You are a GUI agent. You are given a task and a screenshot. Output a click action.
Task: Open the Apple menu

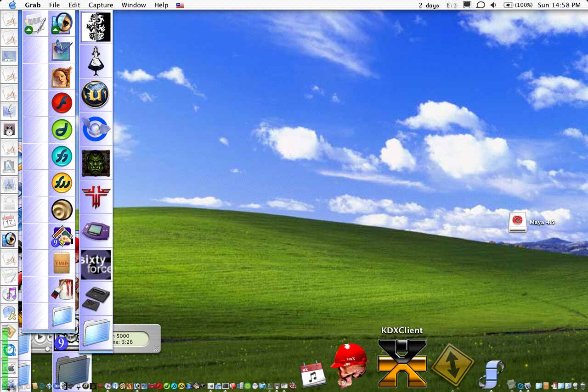[12, 5]
